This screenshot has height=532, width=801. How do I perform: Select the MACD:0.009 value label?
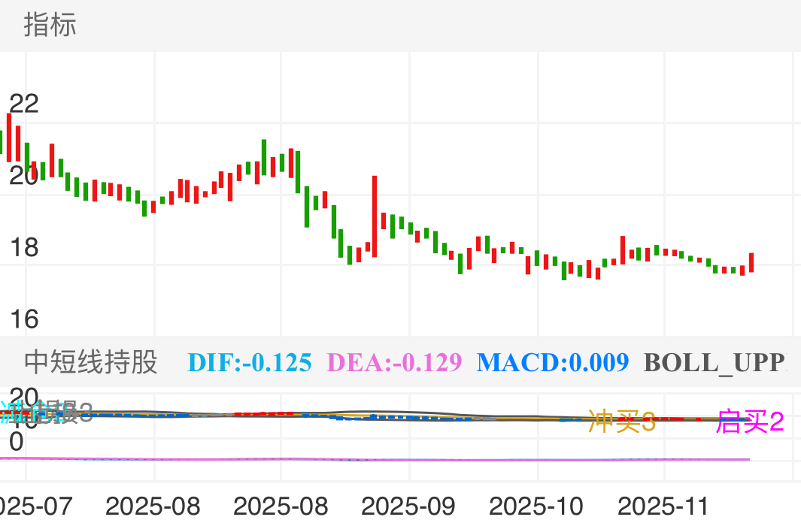(x=553, y=363)
